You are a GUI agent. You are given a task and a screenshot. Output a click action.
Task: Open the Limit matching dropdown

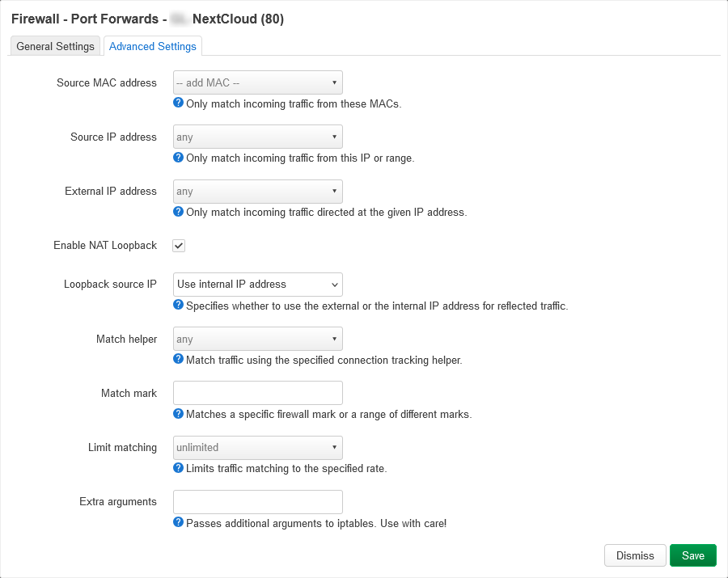(258, 448)
